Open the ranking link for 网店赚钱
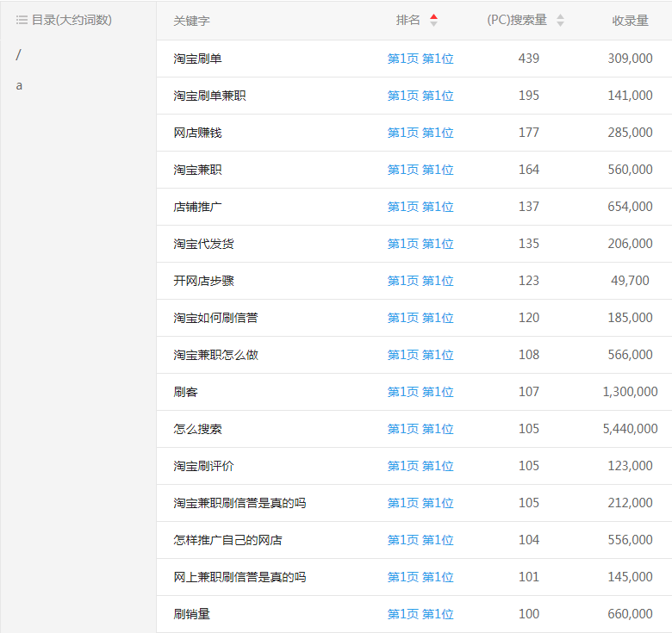 pos(420,133)
